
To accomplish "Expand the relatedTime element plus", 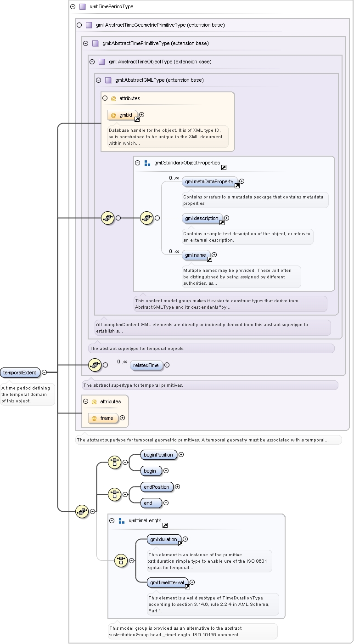I will pos(167,365).
